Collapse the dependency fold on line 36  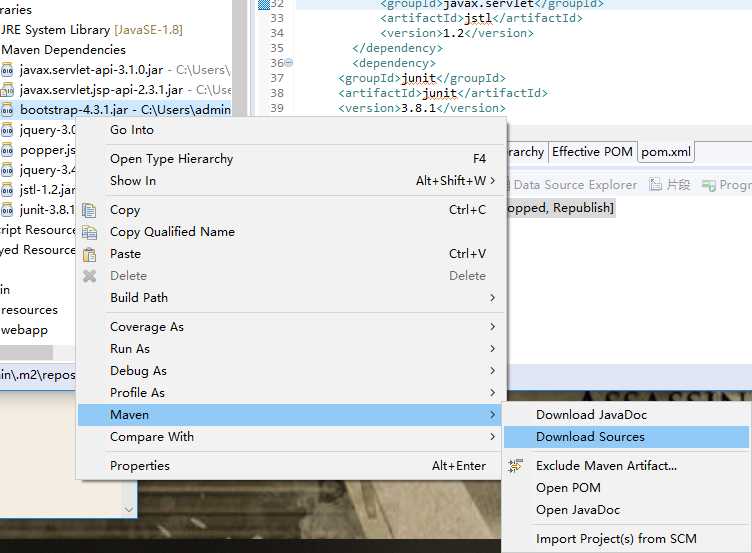pyautogui.click(x=289, y=62)
